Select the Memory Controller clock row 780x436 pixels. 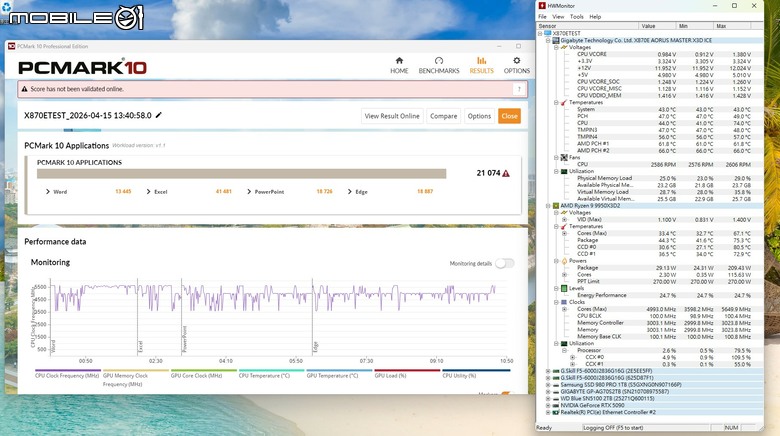(664, 323)
